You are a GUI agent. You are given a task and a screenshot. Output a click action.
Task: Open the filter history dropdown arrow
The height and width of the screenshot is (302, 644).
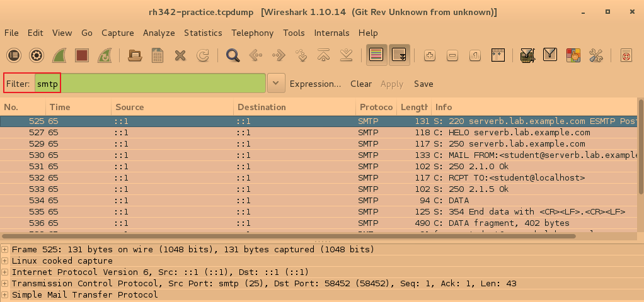click(275, 84)
